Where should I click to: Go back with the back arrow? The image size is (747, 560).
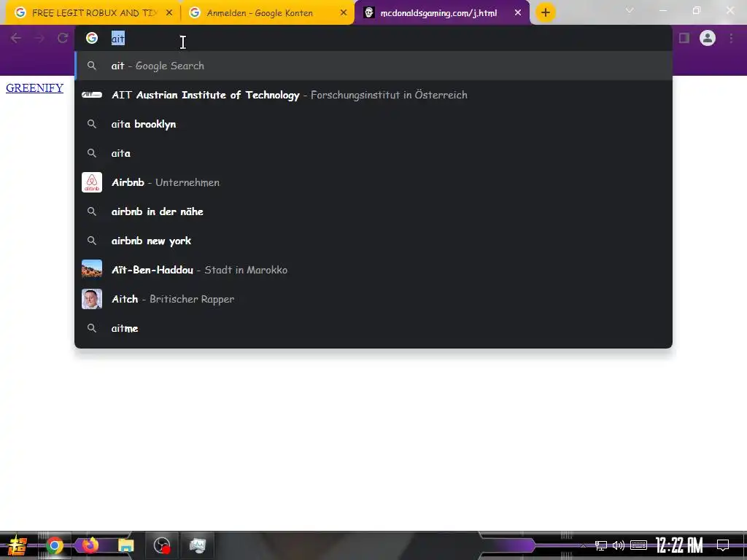pyautogui.click(x=16, y=38)
